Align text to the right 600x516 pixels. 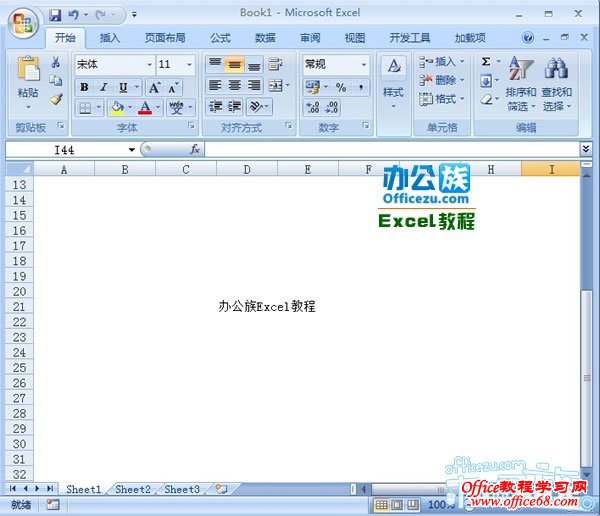coord(254,85)
